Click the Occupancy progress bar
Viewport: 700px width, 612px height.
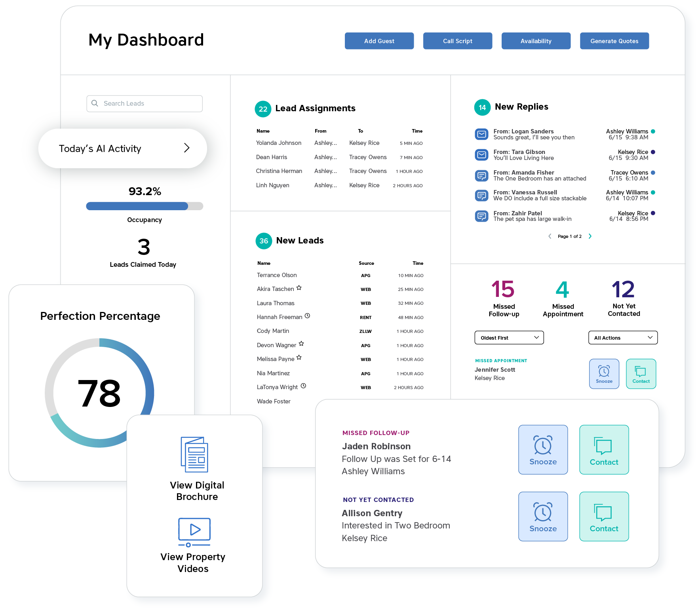[145, 206]
